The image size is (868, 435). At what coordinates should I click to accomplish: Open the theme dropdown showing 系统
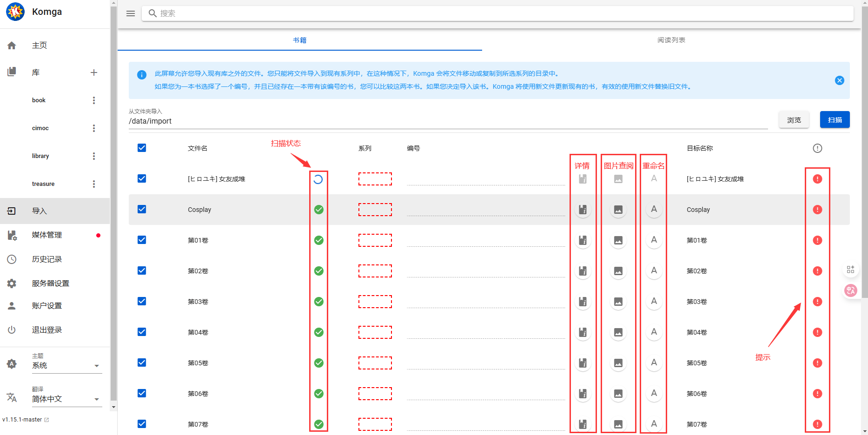pos(66,366)
